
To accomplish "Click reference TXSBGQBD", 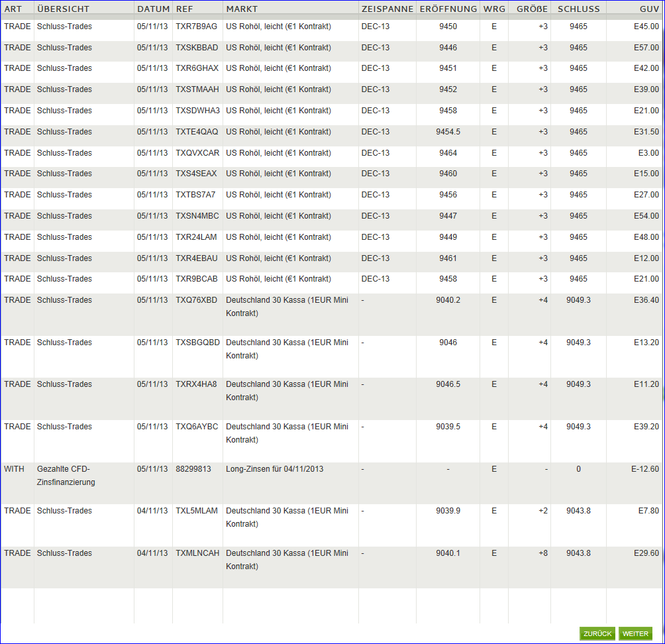I will [x=197, y=343].
